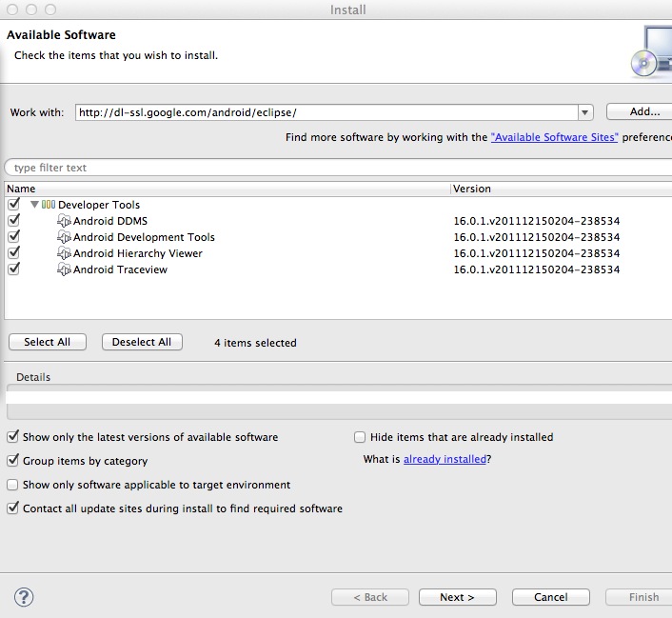Screen dimensions: 672x618
Task: Select the Android DDMS row text
Action: click(110, 221)
